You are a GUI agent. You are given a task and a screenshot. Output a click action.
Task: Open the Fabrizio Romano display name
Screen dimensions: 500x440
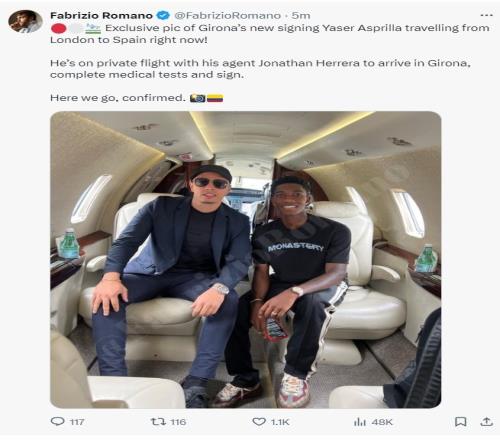(101, 15)
